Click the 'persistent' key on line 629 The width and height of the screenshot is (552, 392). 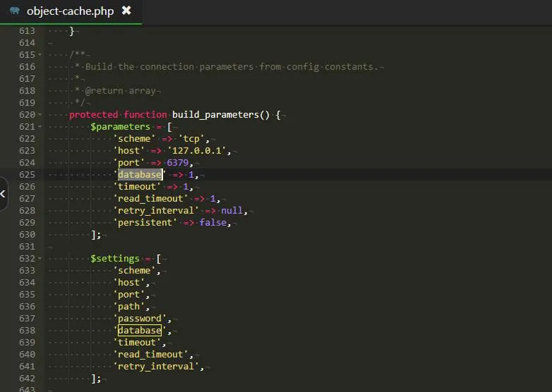pos(145,223)
